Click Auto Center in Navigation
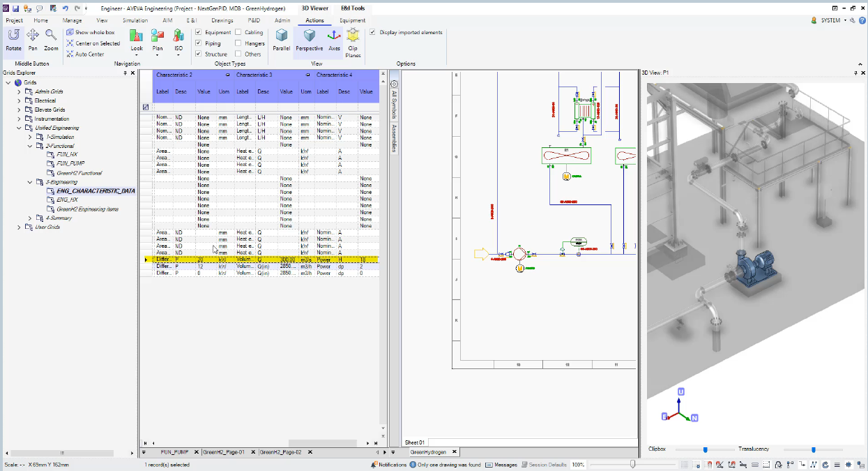Screen dimensions: 868x471 pos(85,54)
